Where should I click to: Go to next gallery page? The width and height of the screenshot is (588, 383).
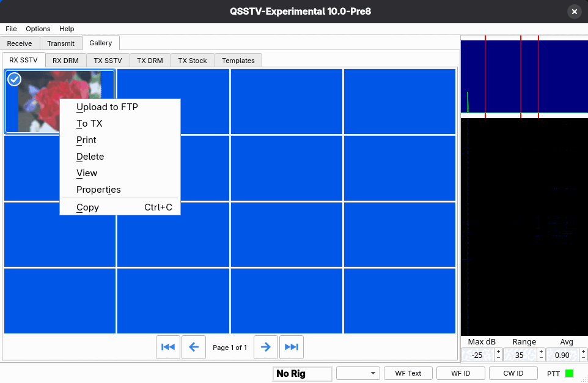pos(265,347)
